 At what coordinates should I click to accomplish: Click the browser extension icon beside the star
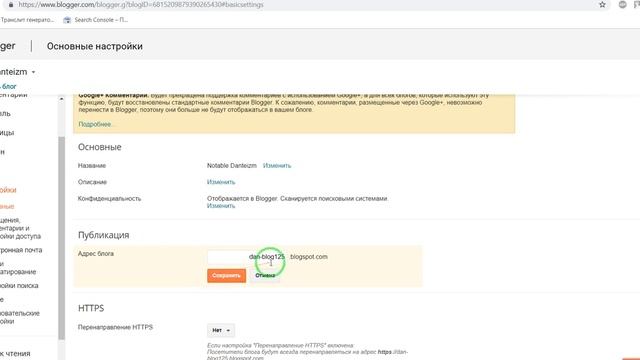click(x=622, y=4)
